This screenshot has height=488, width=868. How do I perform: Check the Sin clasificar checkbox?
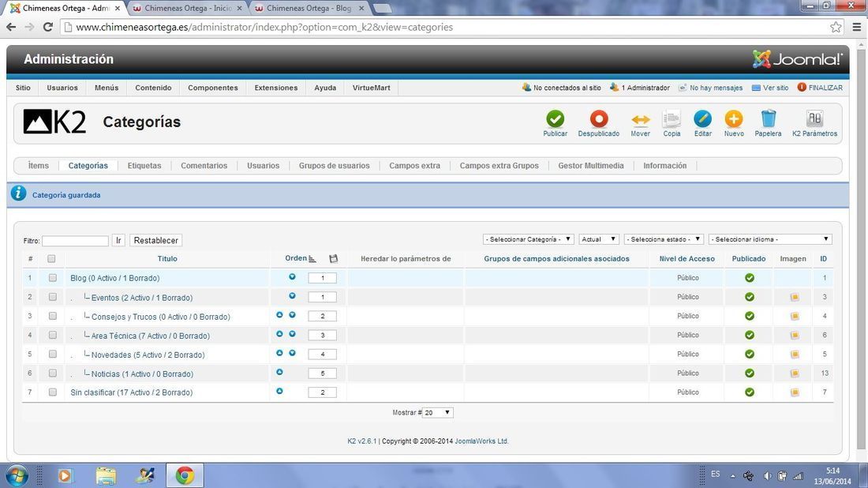[x=53, y=392]
